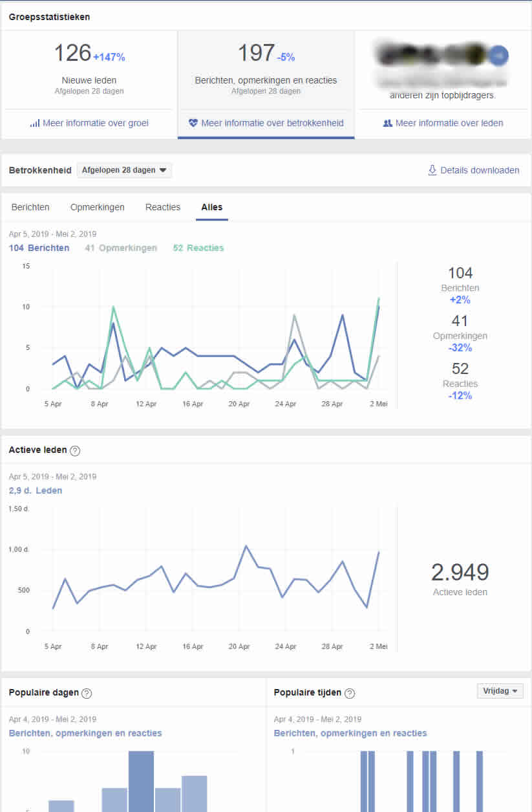Open the Afgelopen 28 dagen dropdown
The image size is (532, 812).
click(124, 170)
